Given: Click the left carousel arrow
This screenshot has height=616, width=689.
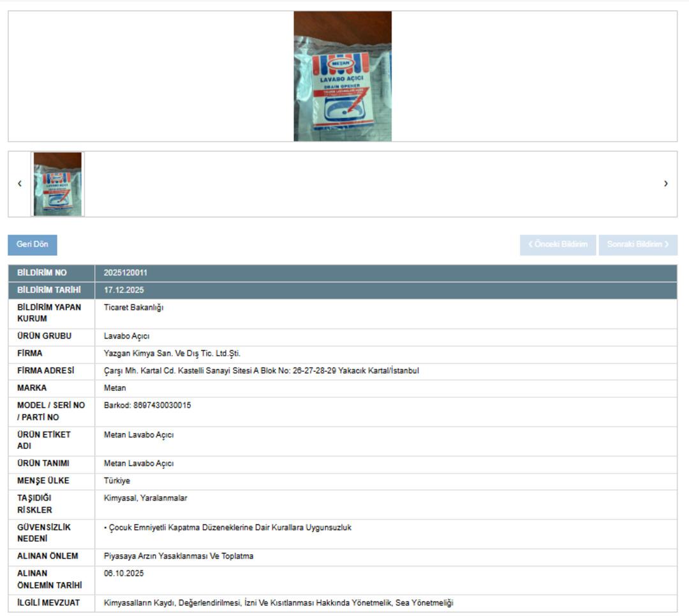Looking at the screenshot, I should click(x=20, y=184).
